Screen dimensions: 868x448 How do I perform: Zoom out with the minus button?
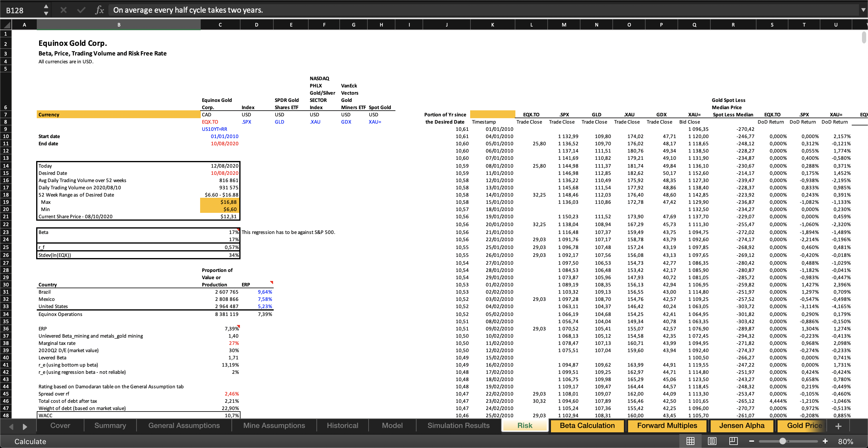click(x=751, y=441)
